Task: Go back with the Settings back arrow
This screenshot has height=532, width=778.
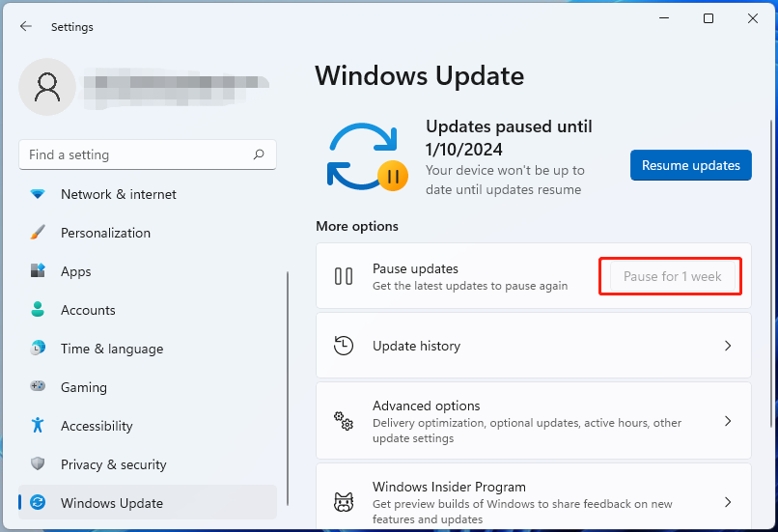Action: pos(26,26)
